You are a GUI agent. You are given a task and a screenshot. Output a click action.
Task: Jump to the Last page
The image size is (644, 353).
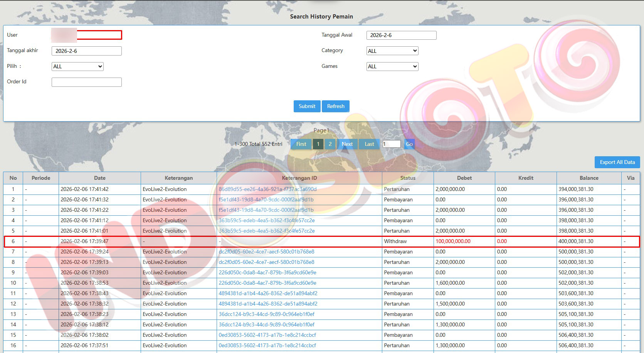[x=369, y=144]
